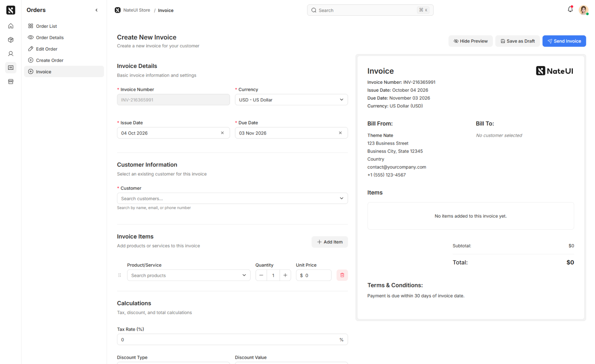Open Edit Order page
Viewport: 595px width, 364px height.
tap(64, 49)
